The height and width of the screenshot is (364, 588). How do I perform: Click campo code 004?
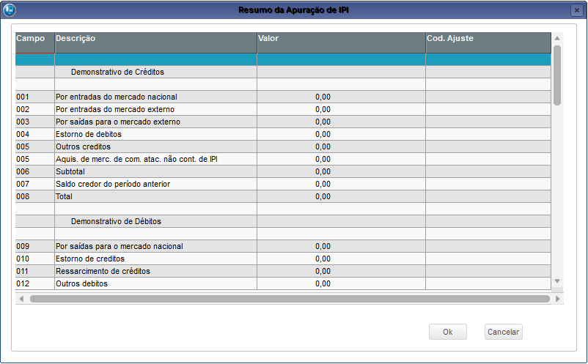[x=23, y=134]
